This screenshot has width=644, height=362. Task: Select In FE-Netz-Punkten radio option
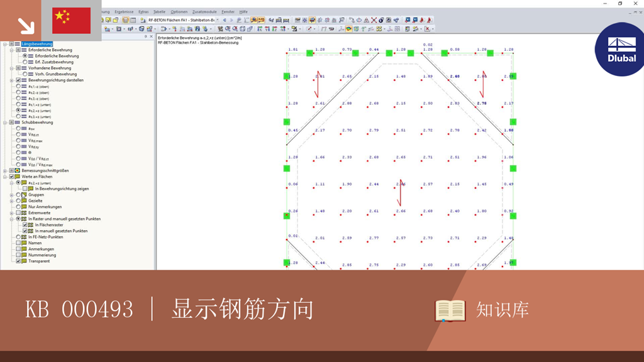click(x=18, y=237)
